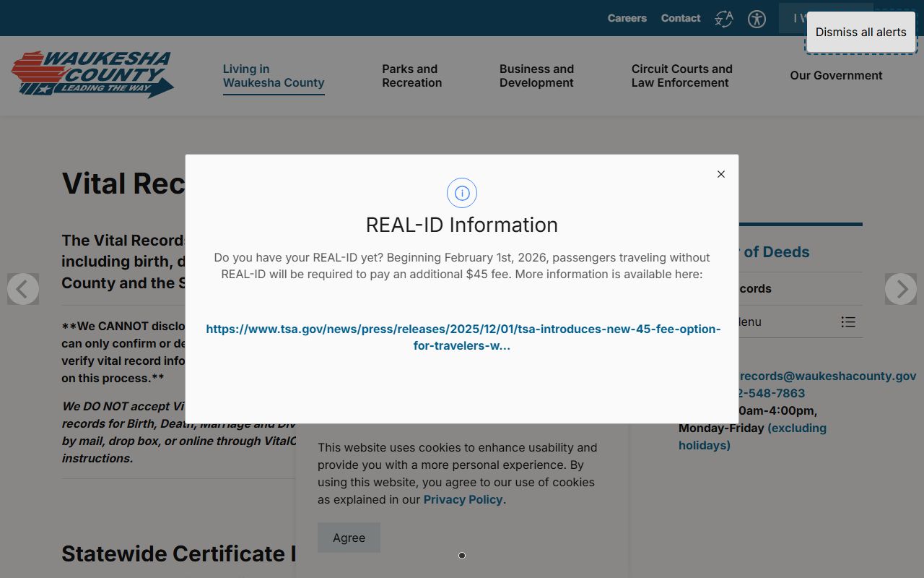The height and width of the screenshot is (578, 924).
Task: Open the language translate icon
Action: click(x=723, y=19)
